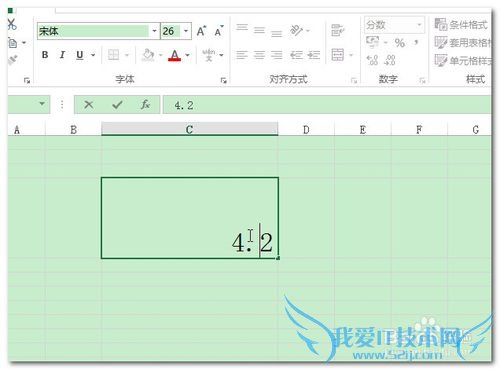Open the 分数 number format dropdown
500x370 pixels.
419,25
